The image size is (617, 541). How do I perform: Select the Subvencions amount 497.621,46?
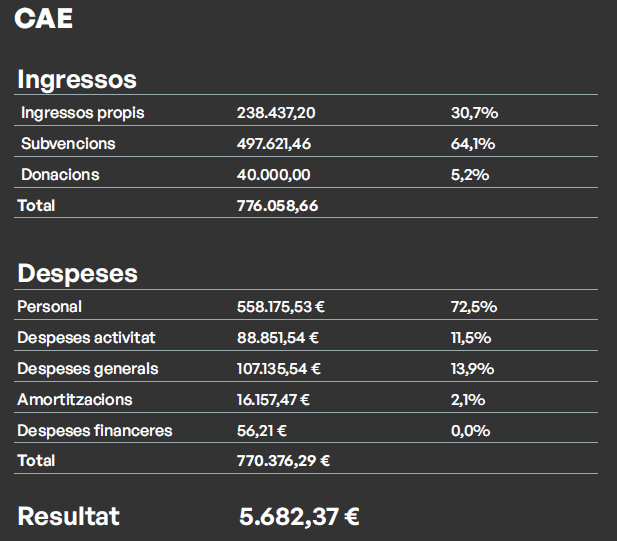click(x=274, y=144)
